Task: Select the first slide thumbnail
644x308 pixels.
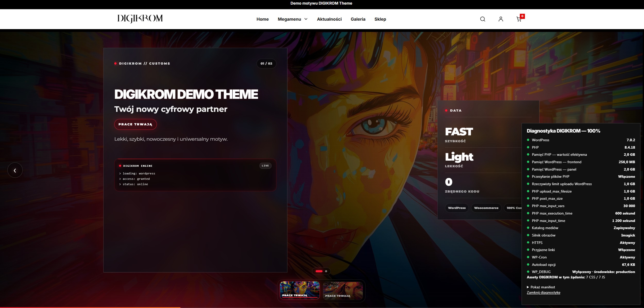Action: [x=300, y=290]
